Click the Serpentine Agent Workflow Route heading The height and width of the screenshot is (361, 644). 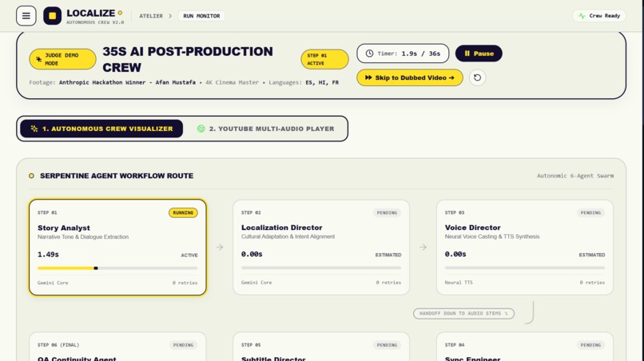tap(117, 176)
